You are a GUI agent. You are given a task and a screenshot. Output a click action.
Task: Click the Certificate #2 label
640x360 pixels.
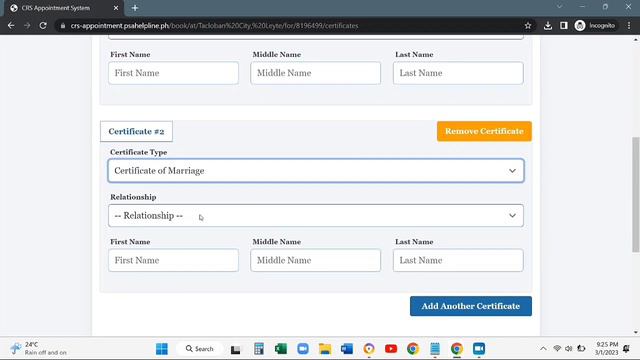tap(136, 131)
